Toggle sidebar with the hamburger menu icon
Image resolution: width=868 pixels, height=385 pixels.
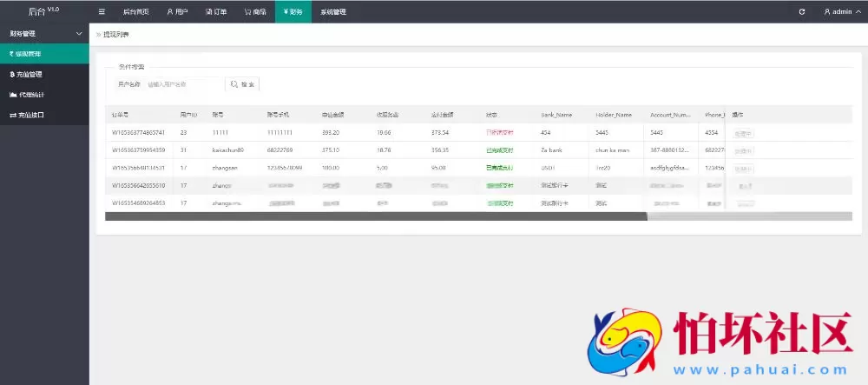tap(102, 12)
